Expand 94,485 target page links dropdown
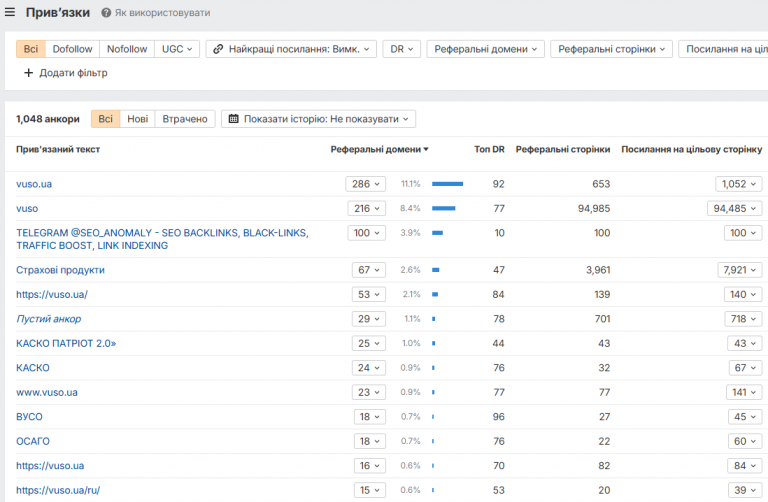This screenshot has height=502, width=768. click(x=734, y=209)
